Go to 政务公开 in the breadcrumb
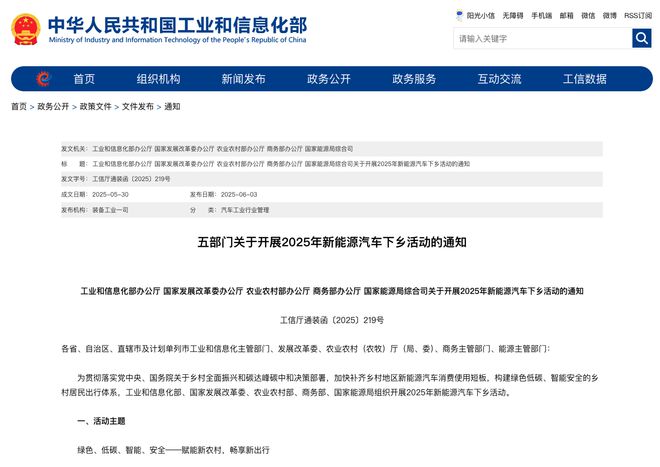The image size is (660, 467). [53, 107]
